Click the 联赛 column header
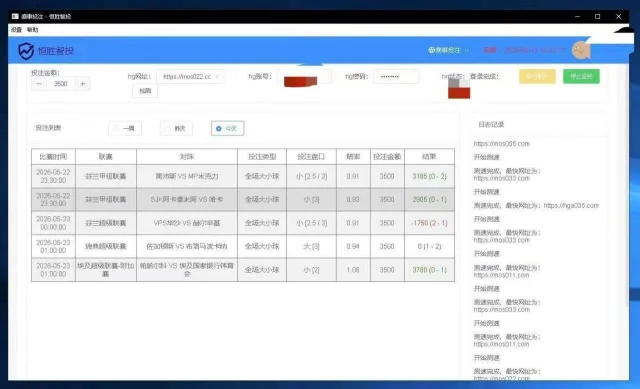This screenshot has width=640, height=389. [106, 157]
